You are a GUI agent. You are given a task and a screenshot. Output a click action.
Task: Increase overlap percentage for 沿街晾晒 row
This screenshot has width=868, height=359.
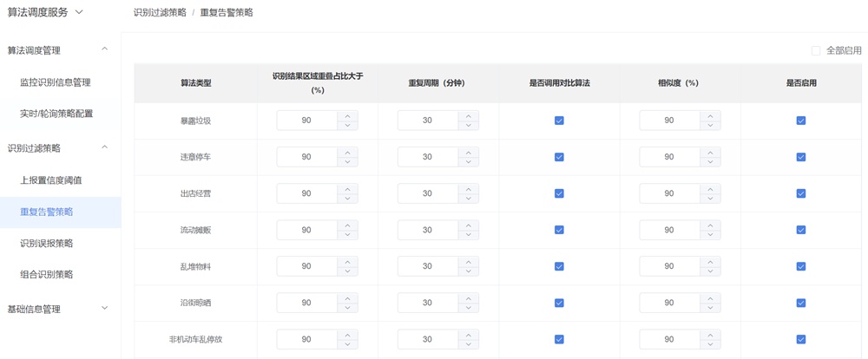click(x=348, y=298)
